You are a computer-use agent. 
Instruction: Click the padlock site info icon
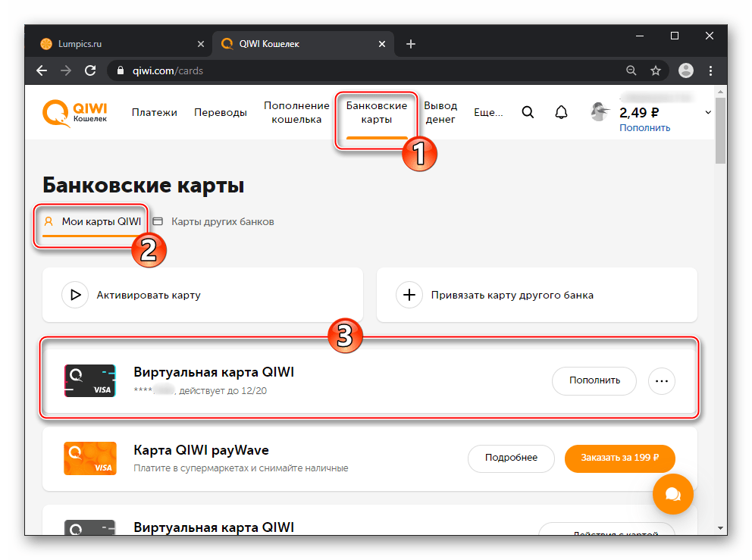pyautogui.click(x=121, y=71)
